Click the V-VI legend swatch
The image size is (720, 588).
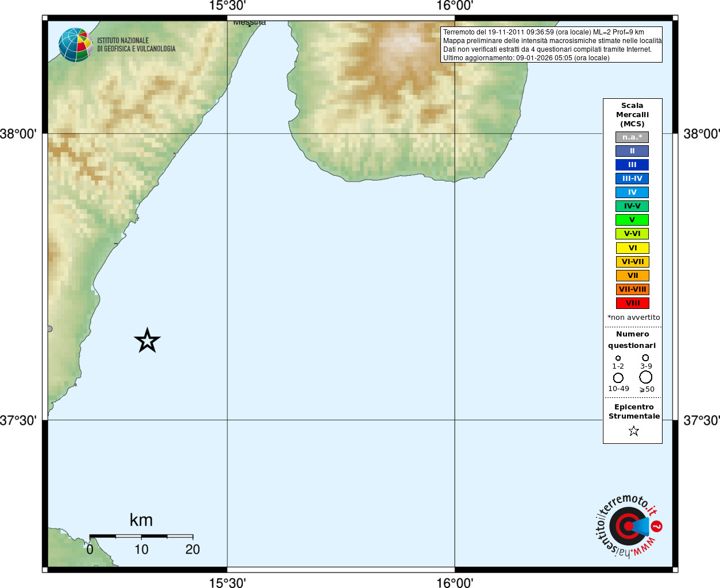[x=632, y=234]
